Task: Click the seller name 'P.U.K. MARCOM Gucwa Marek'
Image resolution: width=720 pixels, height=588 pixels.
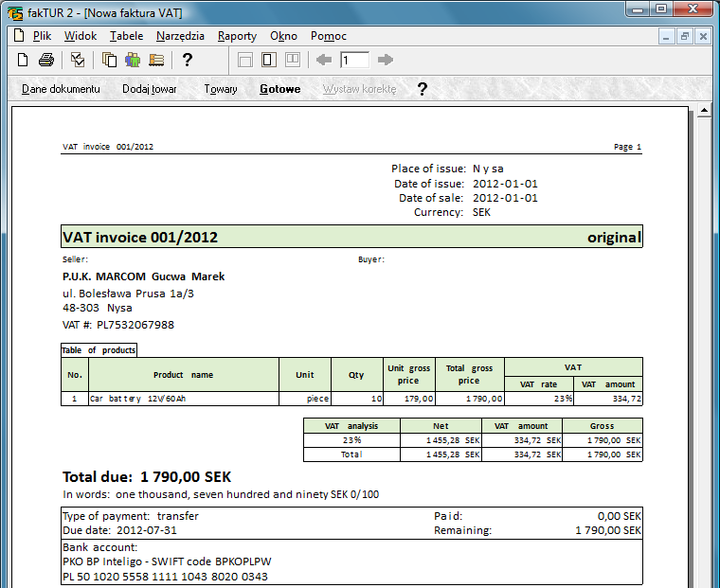Action: 144,276
